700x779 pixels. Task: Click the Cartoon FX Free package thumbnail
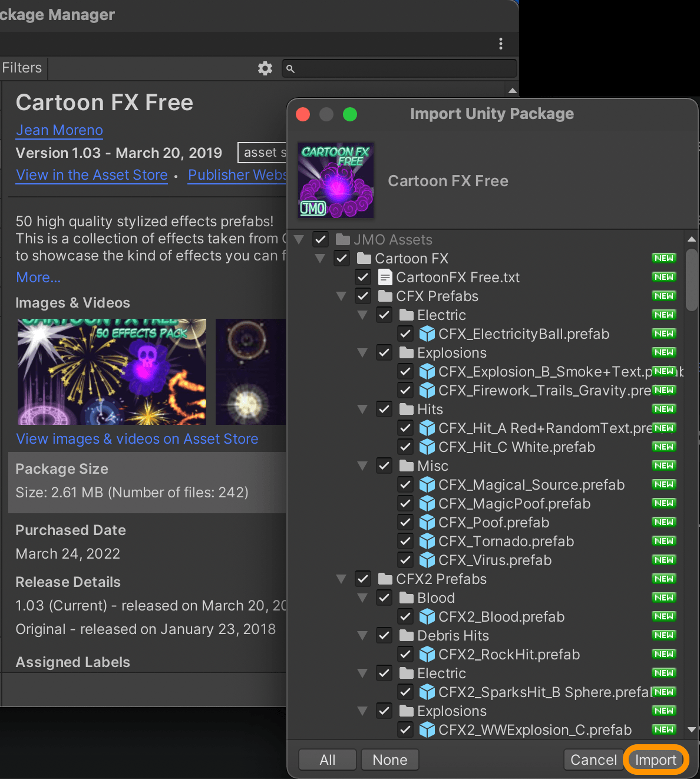coord(335,180)
